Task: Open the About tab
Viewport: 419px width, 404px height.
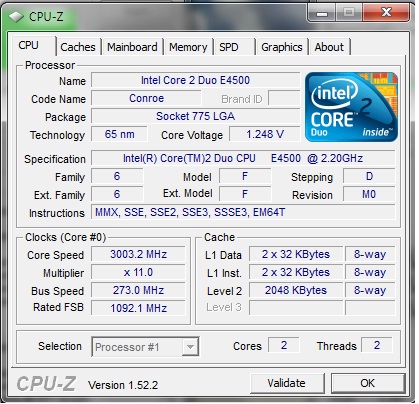Action: tap(329, 47)
